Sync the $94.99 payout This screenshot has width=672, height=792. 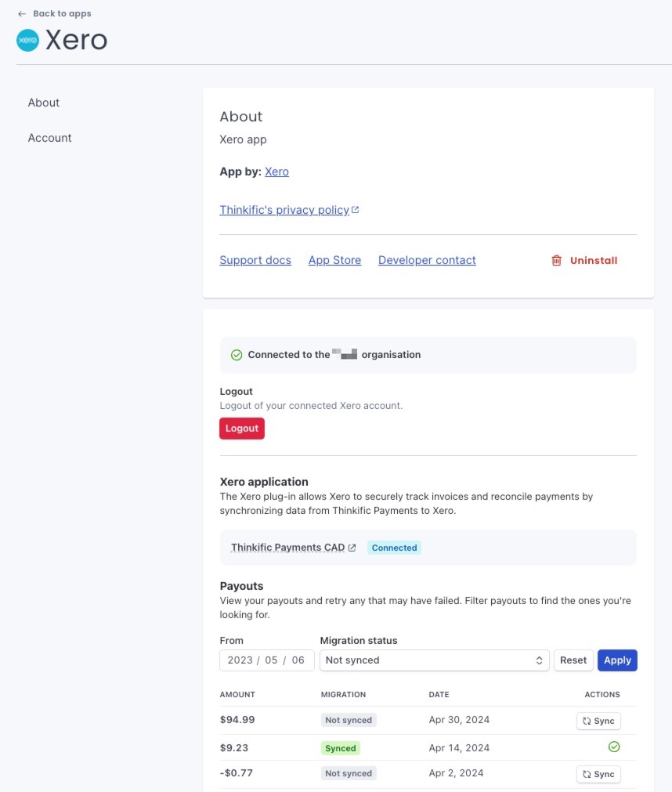(598, 721)
